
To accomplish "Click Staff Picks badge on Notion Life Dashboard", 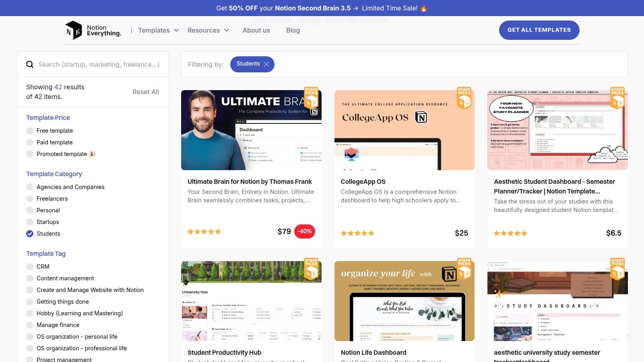I will click(464, 269).
